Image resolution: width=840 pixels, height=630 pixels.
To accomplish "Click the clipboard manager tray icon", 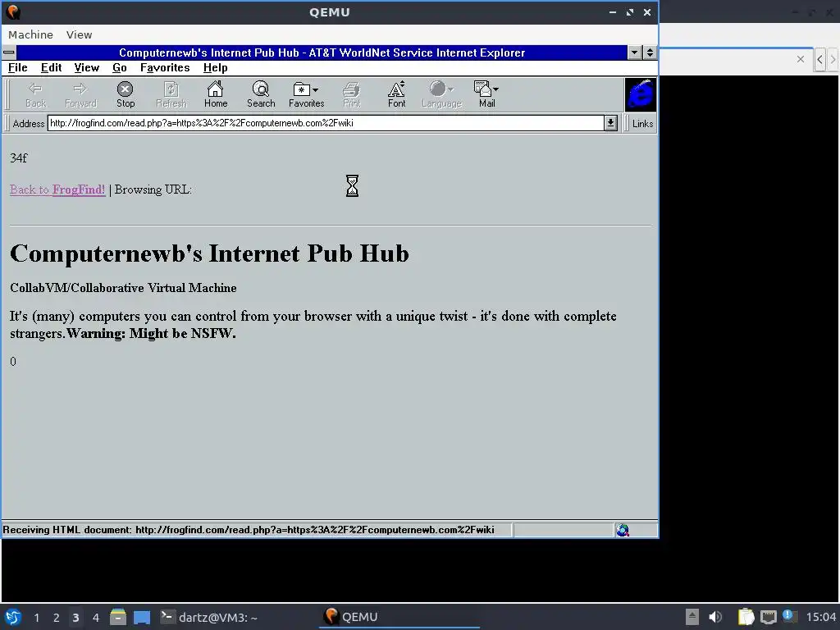I will coord(745,617).
